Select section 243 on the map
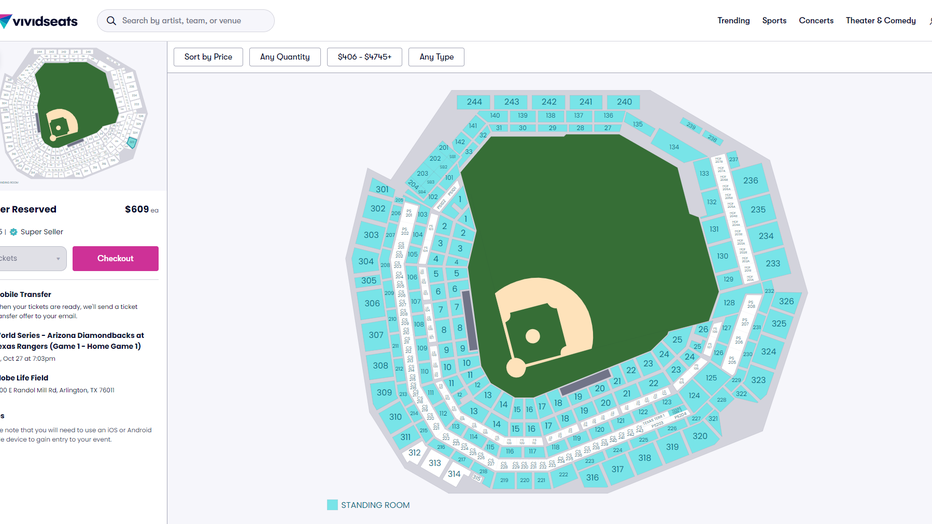The height and width of the screenshot is (524, 932). click(511, 102)
